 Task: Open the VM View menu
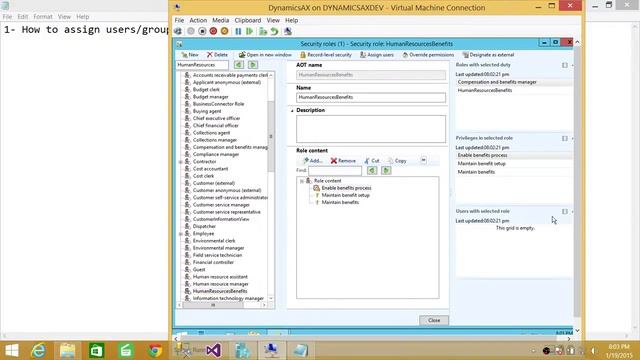(x=273, y=20)
